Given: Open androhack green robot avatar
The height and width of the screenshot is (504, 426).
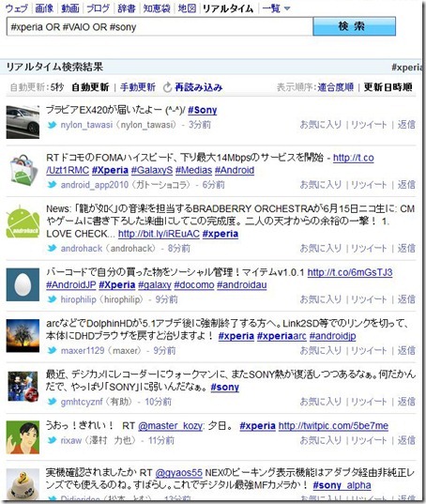Looking at the screenshot, I should point(23,221).
